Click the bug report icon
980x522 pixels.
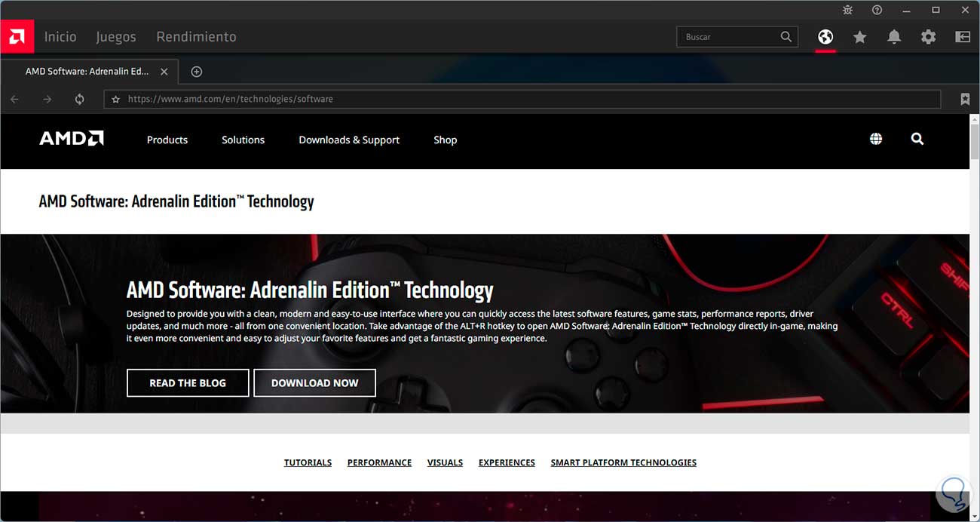[848, 10]
